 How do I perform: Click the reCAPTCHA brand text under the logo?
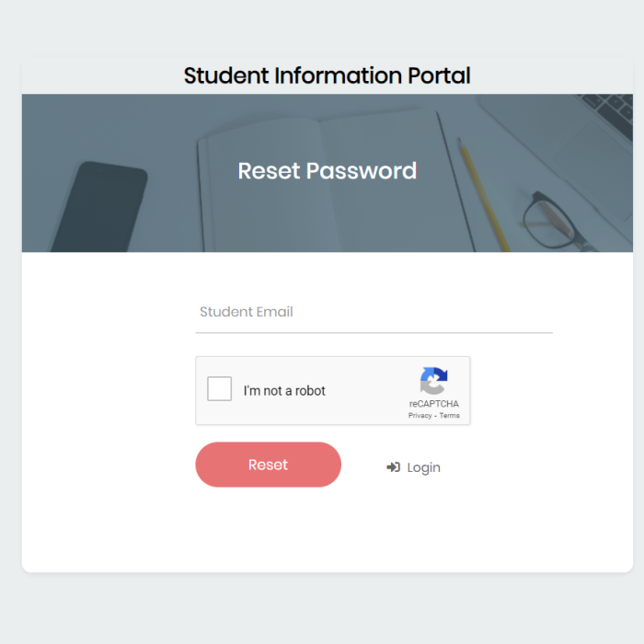434,404
